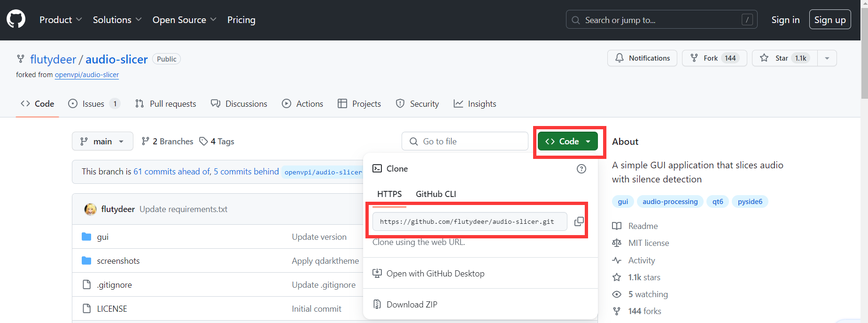
Task: Open the flutydeer commit author link
Action: pyautogui.click(x=118, y=209)
